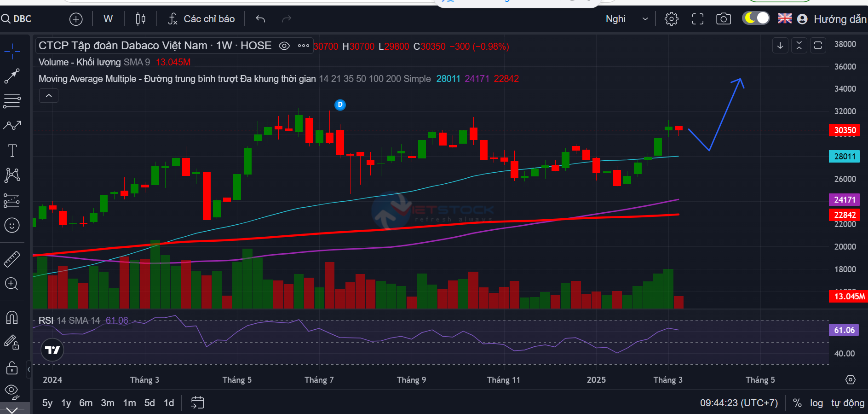Set the date range to 1y
The image size is (868, 414).
tap(66, 403)
